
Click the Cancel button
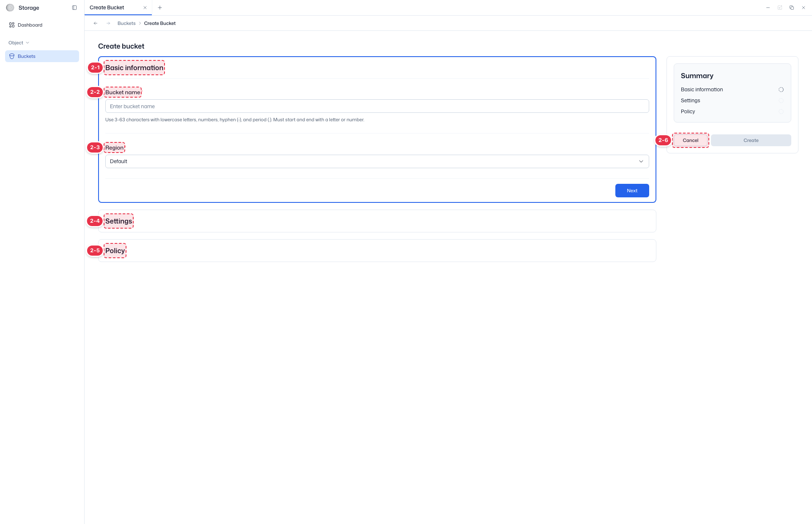pos(691,140)
